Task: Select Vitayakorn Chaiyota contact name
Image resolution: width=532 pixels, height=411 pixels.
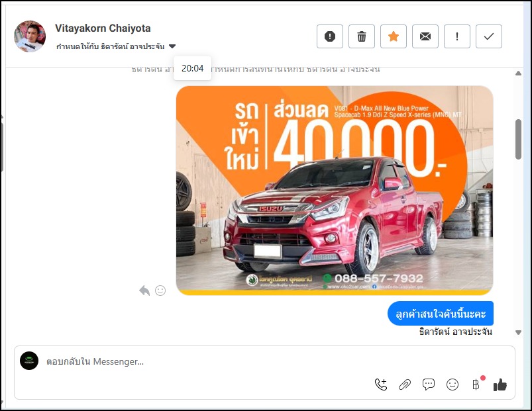Action: tap(103, 28)
